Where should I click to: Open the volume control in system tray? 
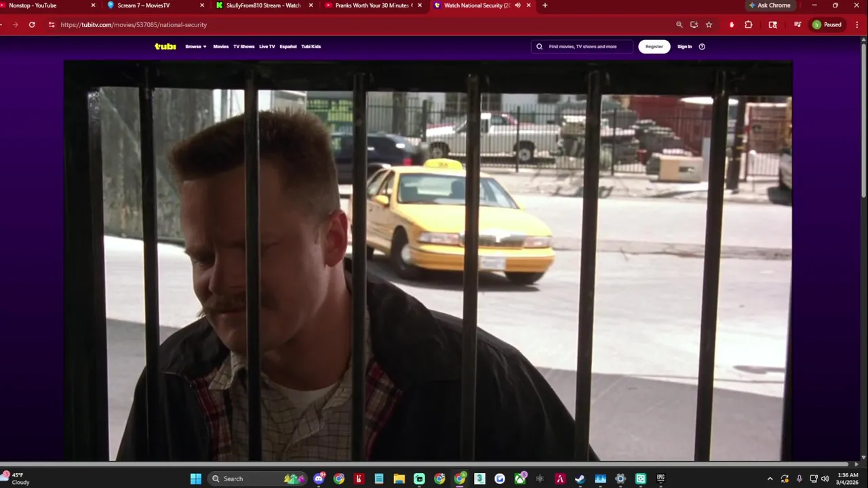(825, 479)
